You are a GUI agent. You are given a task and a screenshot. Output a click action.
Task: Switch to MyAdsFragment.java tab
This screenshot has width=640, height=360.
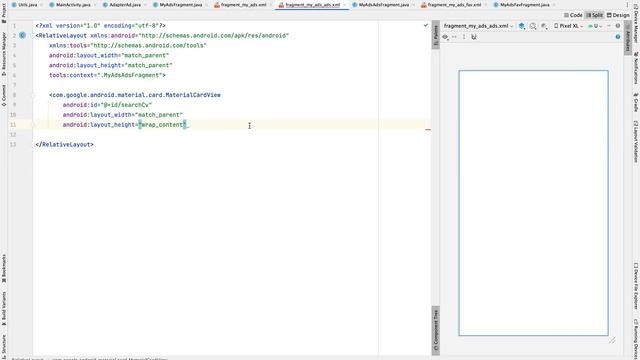(180, 5)
